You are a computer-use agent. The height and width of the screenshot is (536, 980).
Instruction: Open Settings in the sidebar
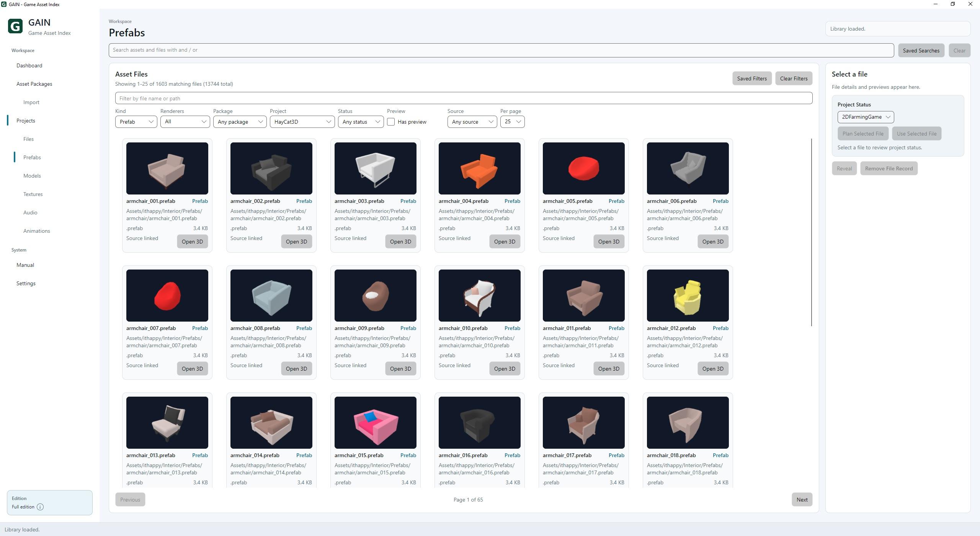[x=26, y=283]
